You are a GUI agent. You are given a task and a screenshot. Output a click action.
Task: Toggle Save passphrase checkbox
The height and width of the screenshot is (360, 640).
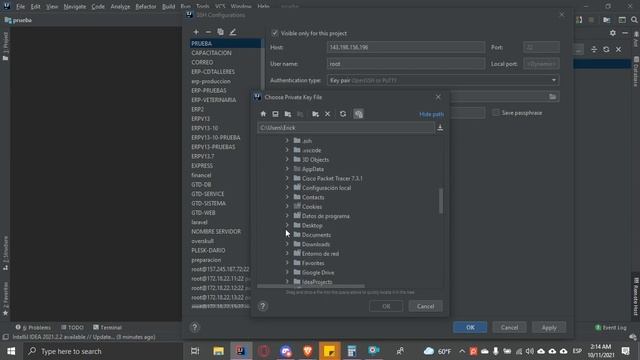pyautogui.click(x=496, y=113)
